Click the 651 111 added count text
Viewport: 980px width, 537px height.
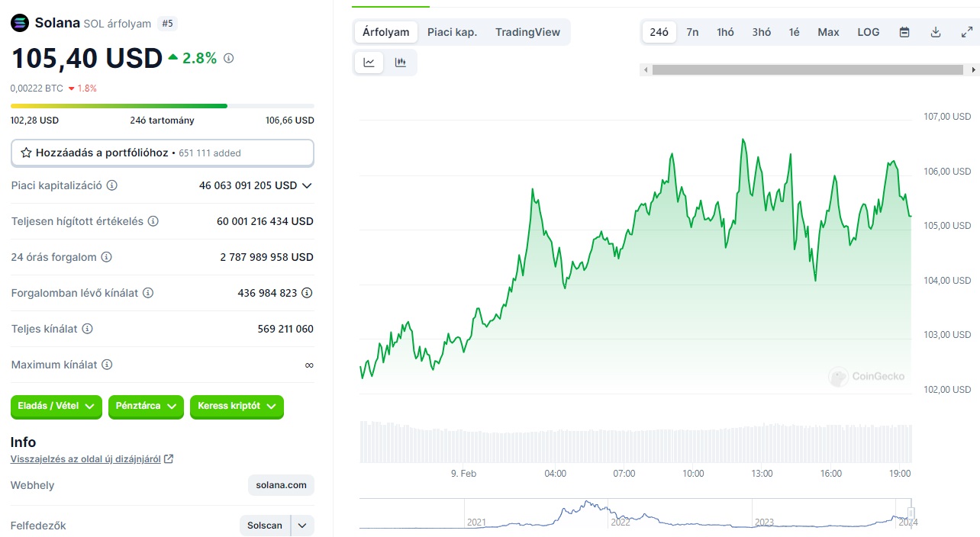[210, 153]
